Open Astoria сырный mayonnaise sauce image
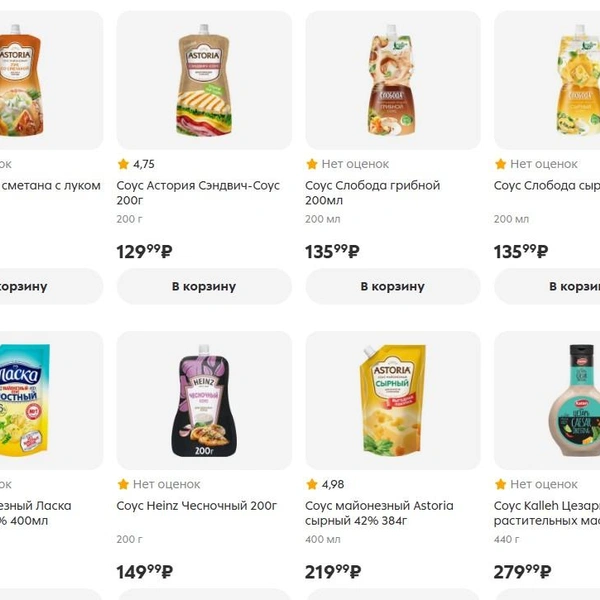 [x=393, y=400]
